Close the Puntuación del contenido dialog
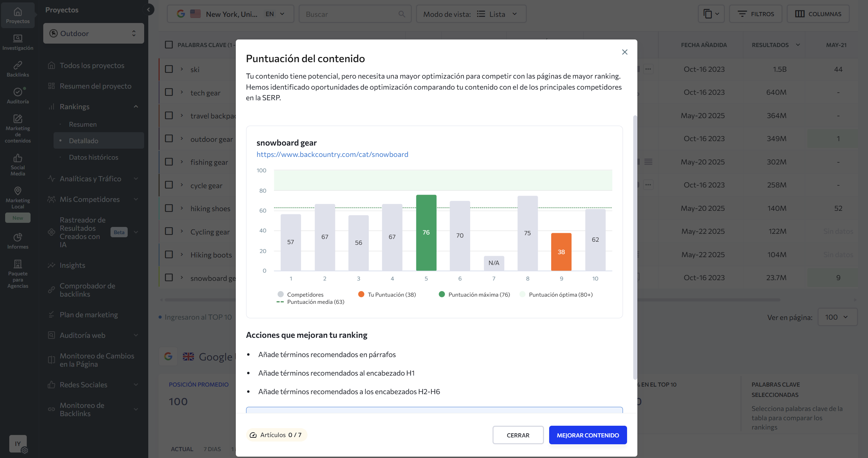This screenshot has width=868, height=458. pos(625,52)
